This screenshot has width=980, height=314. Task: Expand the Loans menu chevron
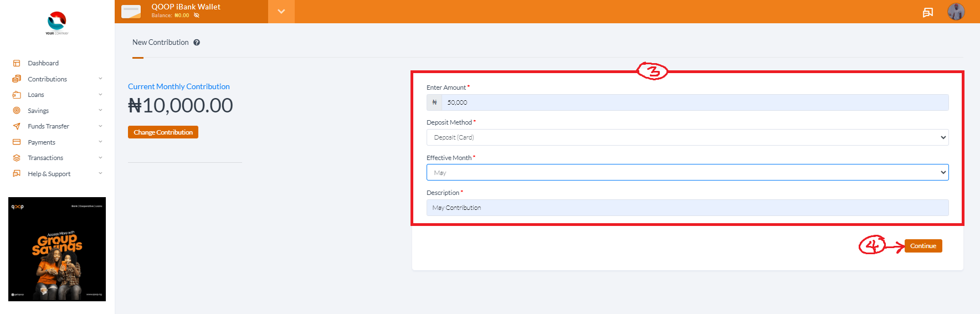pos(100,95)
